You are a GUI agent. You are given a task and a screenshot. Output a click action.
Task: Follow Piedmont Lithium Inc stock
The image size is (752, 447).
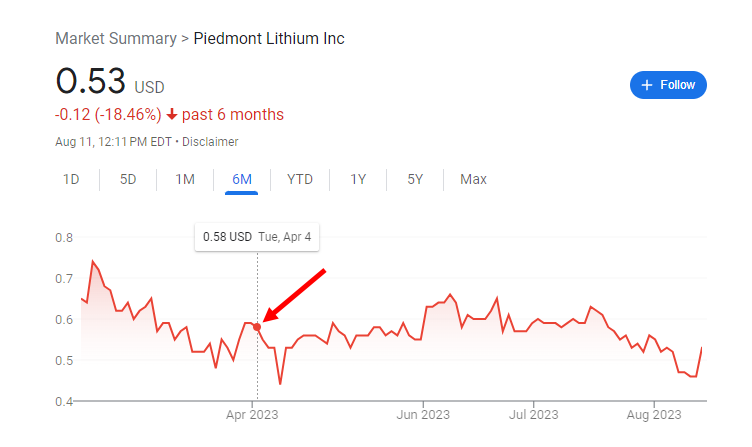[668, 85]
